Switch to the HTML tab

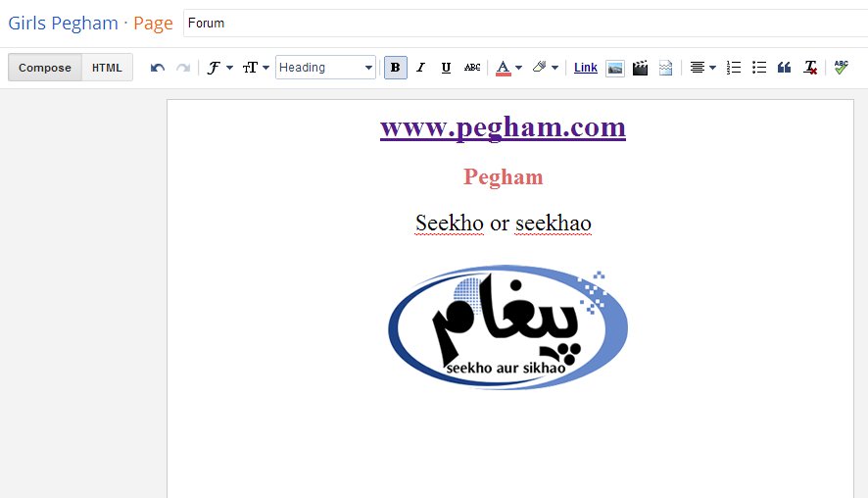[x=107, y=68]
